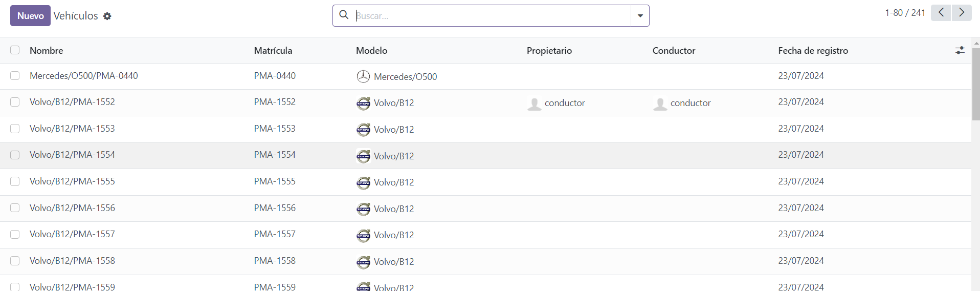Go to previous page of records
This screenshot has width=980, height=291.
coord(941,13)
